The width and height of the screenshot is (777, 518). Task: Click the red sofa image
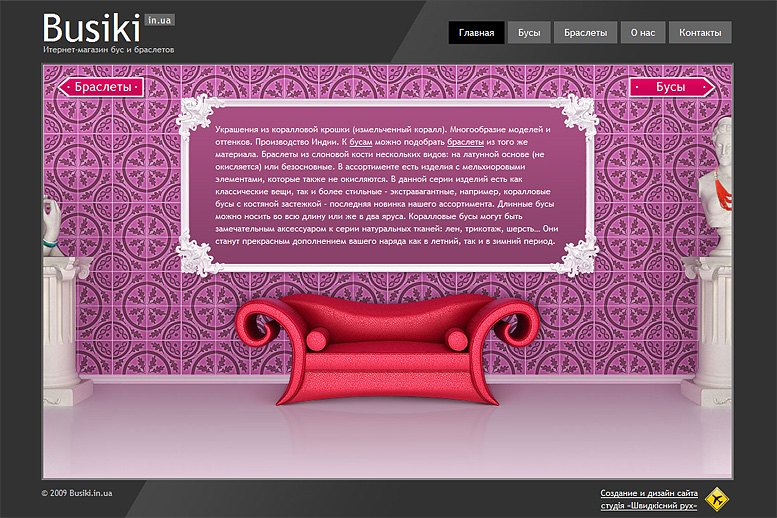click(x=387, y=349)
